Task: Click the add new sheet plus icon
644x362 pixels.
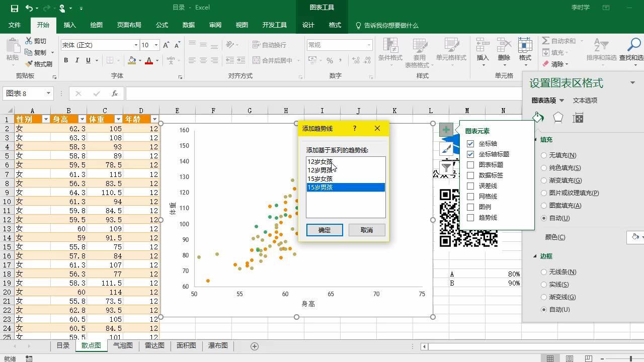Action: pos(255,346)
